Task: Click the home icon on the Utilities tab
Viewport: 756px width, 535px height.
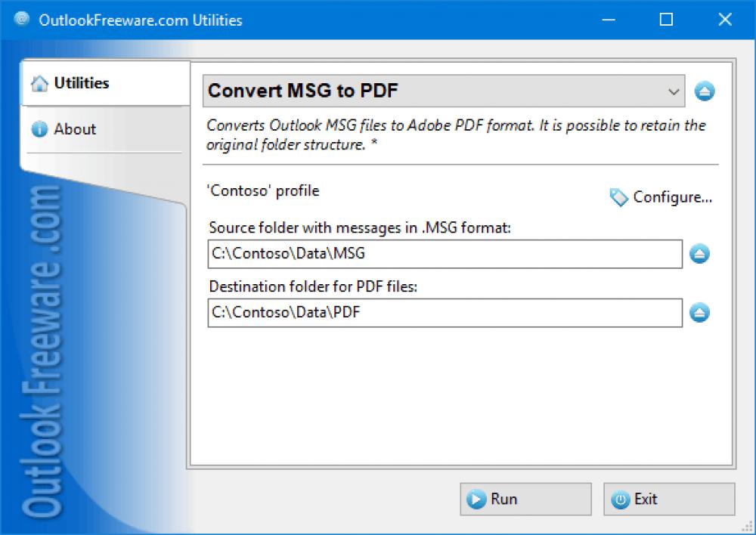Action: click(39, 83)
